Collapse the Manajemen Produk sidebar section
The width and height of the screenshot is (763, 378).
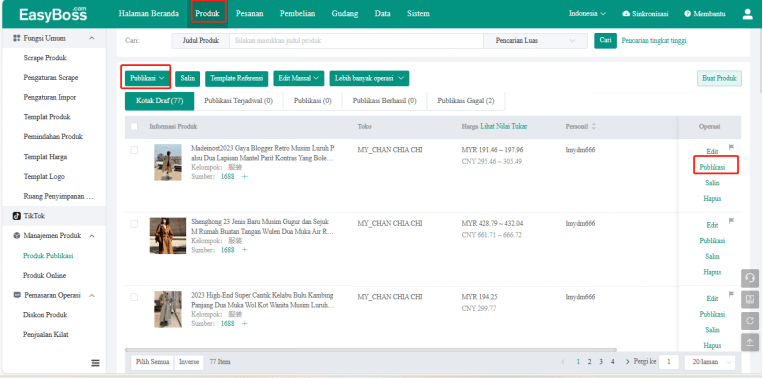click(x=91, y=236)
